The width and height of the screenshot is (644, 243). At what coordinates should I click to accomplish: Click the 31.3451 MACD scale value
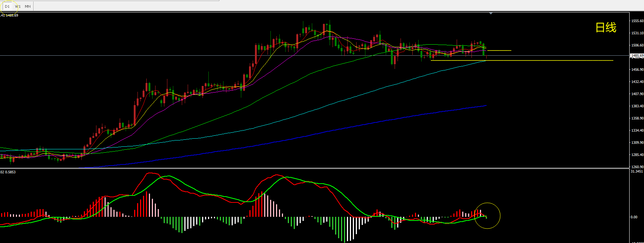637,171
